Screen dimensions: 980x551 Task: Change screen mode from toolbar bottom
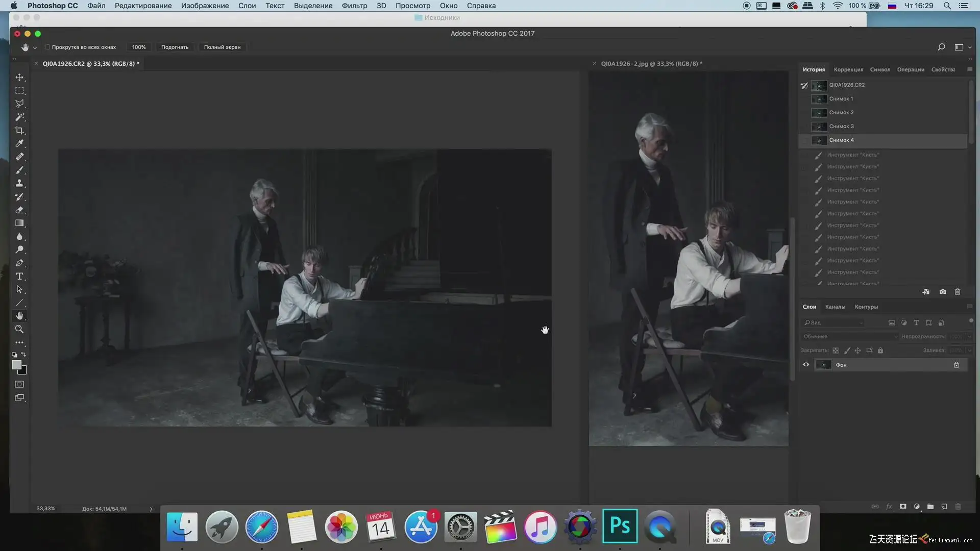(19, 397)
